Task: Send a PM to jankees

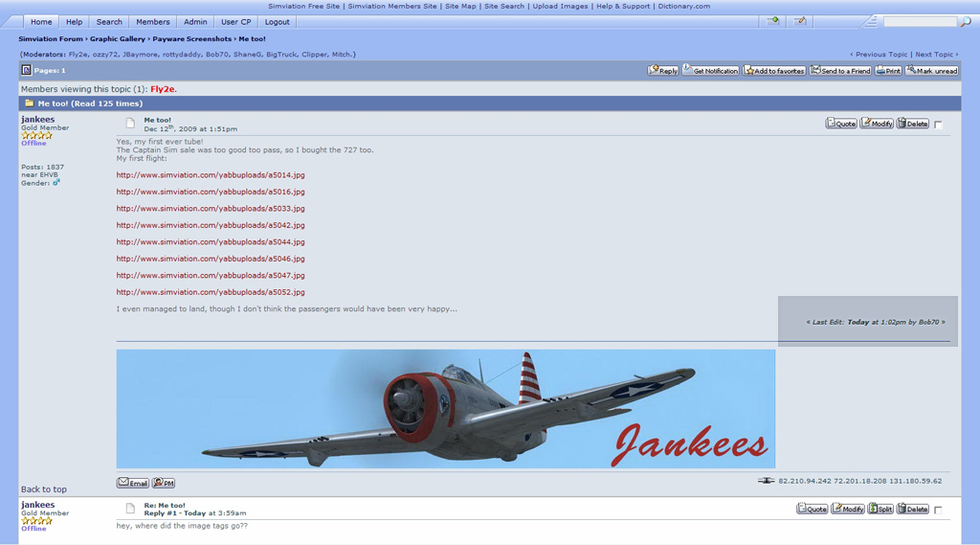Action: pos(164,483)
